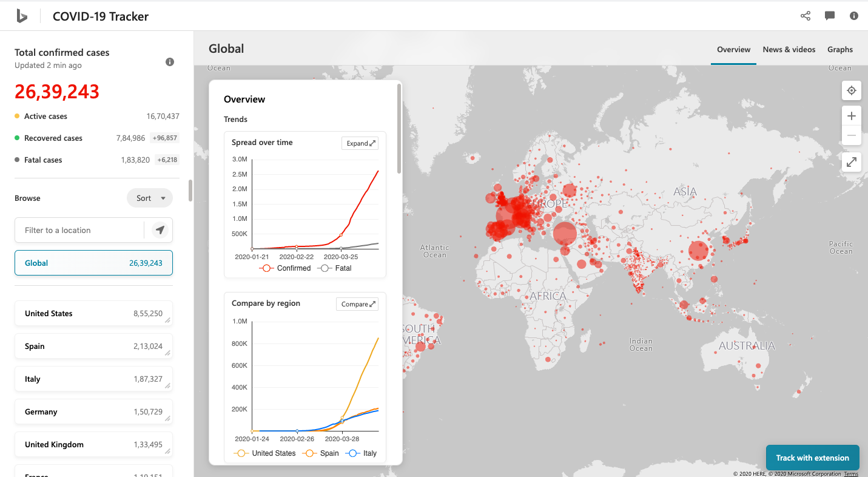Select the Italy row

coord(93,379)
